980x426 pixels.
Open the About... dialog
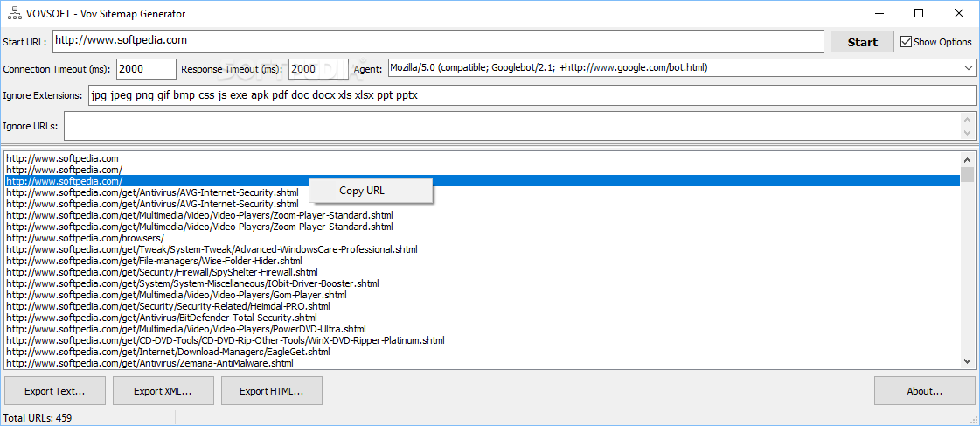click(924, 391)
